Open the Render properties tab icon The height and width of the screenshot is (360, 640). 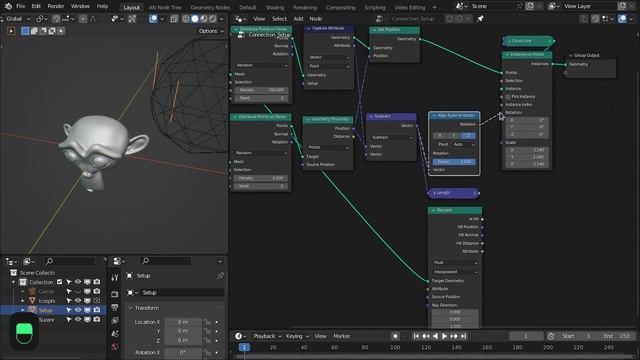pos(115,294)
